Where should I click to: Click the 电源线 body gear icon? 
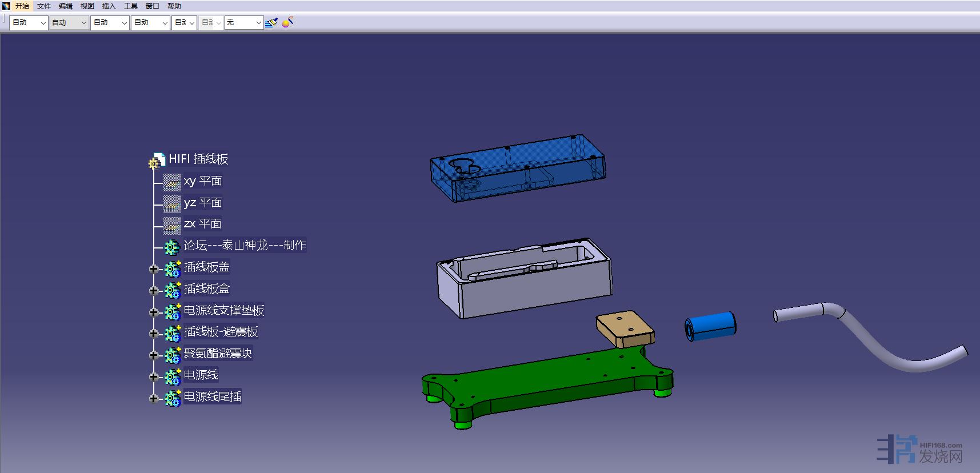[173, 376]
